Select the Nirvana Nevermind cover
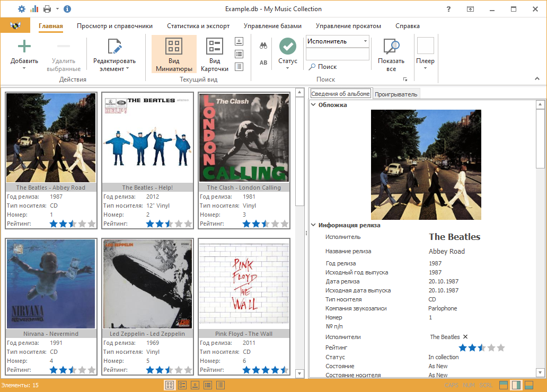This screenshot has width=547, height=392. (51, 284)
